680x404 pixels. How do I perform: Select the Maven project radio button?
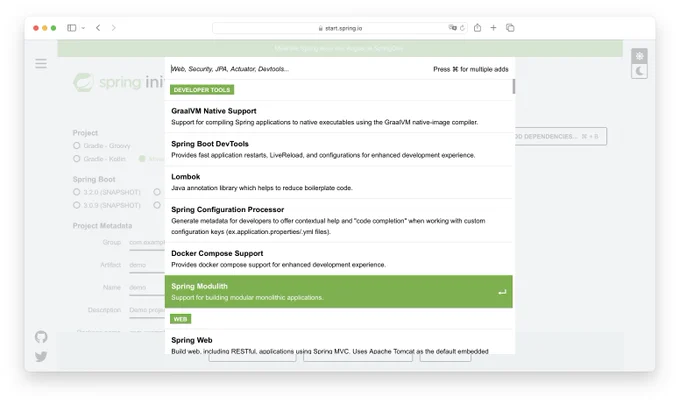(142, 159)
